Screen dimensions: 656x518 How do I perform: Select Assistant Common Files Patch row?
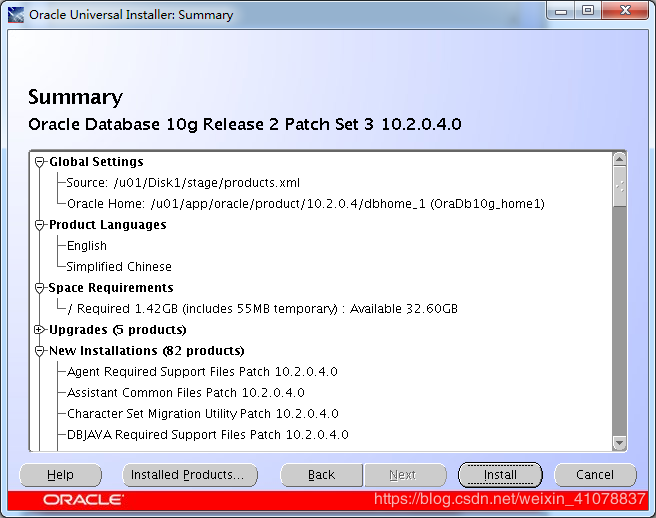coord(185,392)
